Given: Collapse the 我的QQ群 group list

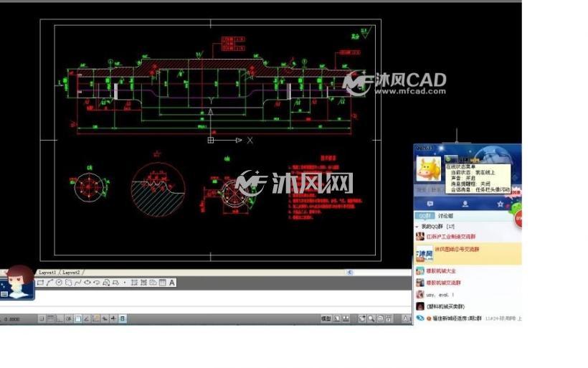Looking at the screenshot, I should pyautogui.click(x=417, y=227).
